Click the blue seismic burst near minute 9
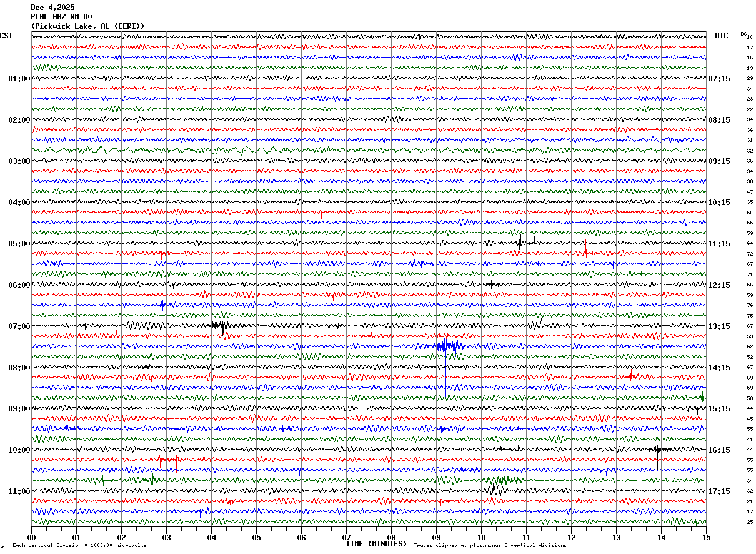Image resolution: width=756 pixels, height=554 pixels. coord(447,345)
